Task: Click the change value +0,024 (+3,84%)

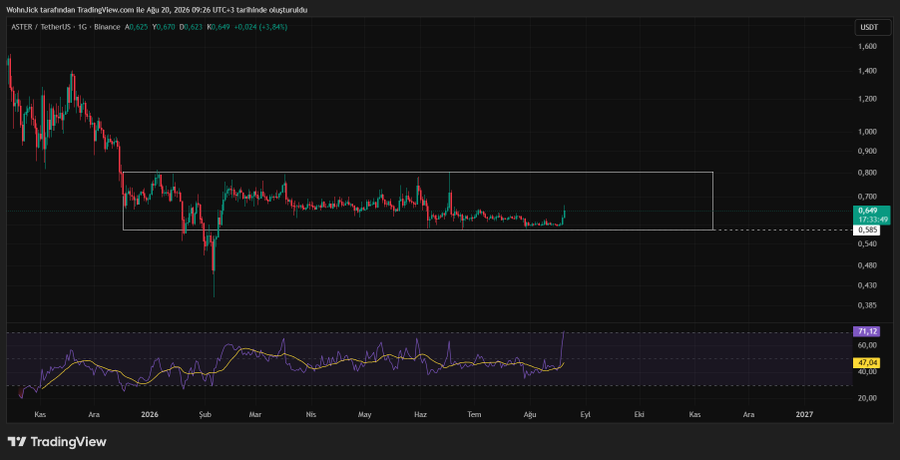Action: tap(259, 27)
